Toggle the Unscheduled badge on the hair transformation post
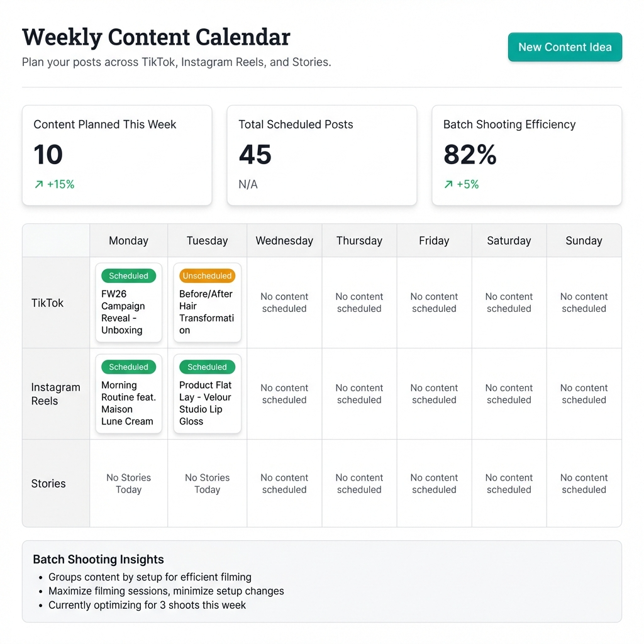Image resolution: width=644 pixels, height=644 pixels. tap(207, 275)
